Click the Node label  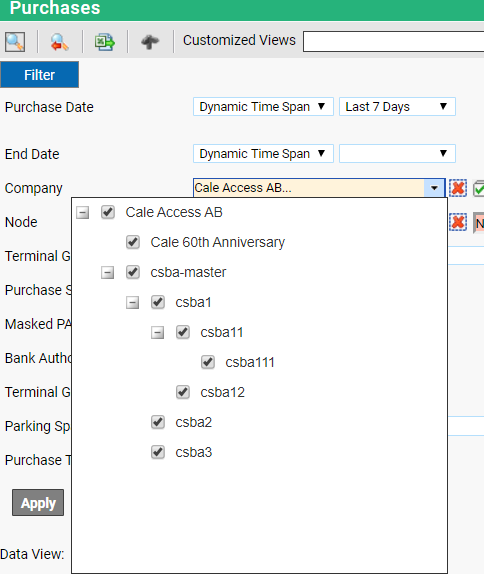(21, 222)
